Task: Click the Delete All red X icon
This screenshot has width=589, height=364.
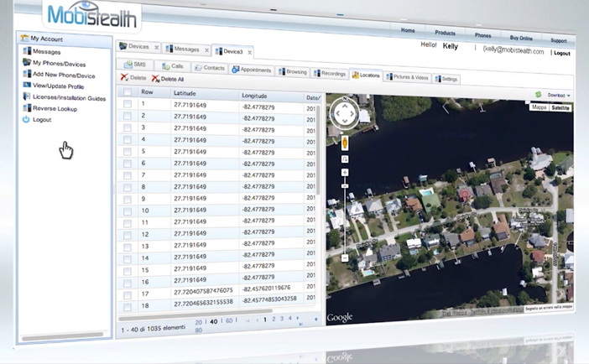Action: point(154,78)
